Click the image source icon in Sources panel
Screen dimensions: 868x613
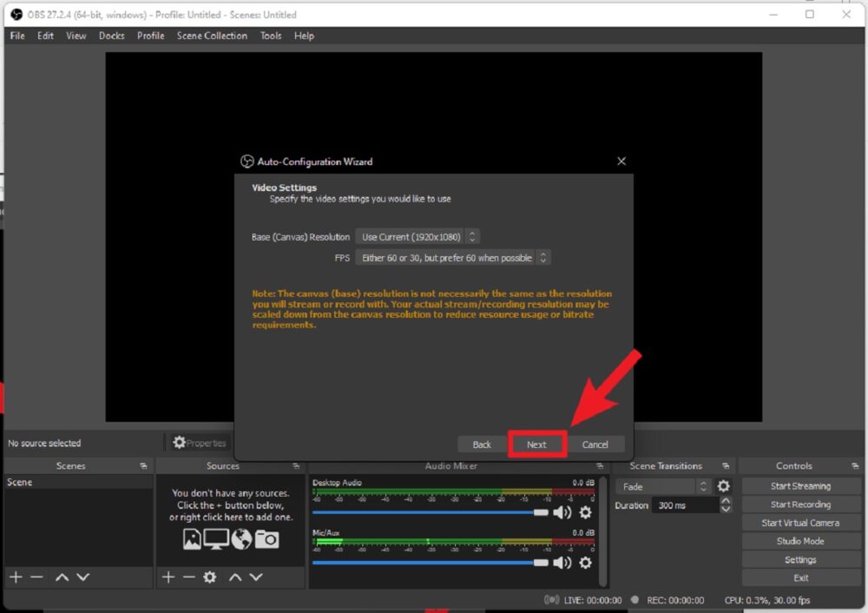(x=192, y=538)
